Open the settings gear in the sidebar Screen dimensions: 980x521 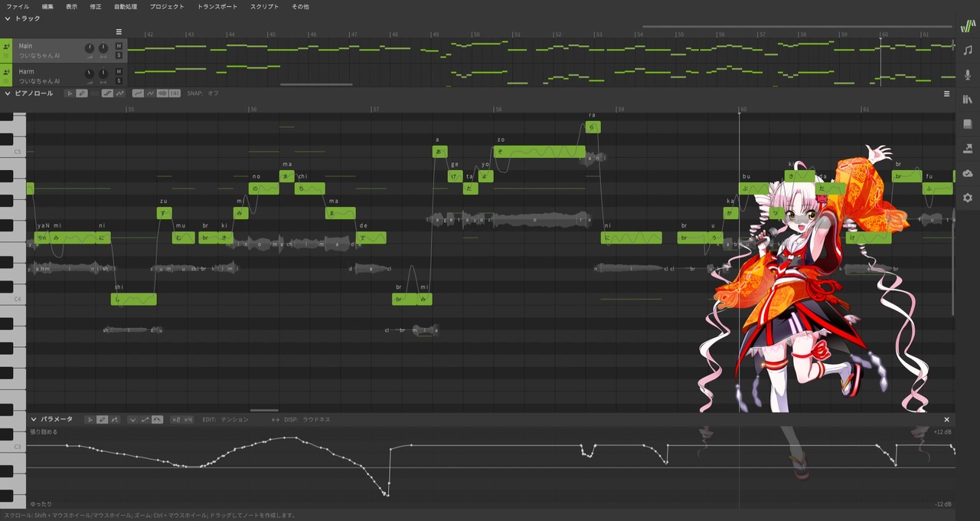[968, 198]
